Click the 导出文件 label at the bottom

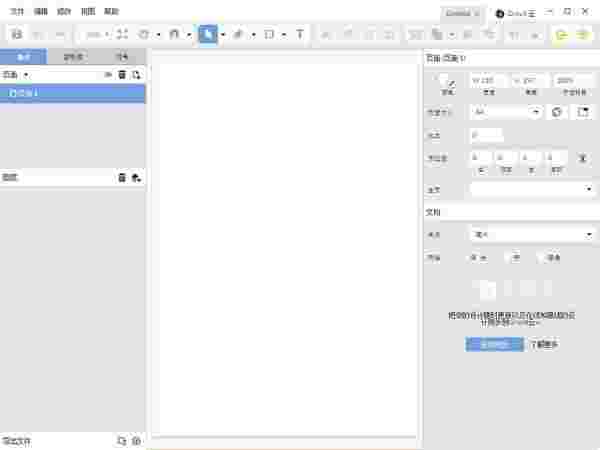click(16, 441)
